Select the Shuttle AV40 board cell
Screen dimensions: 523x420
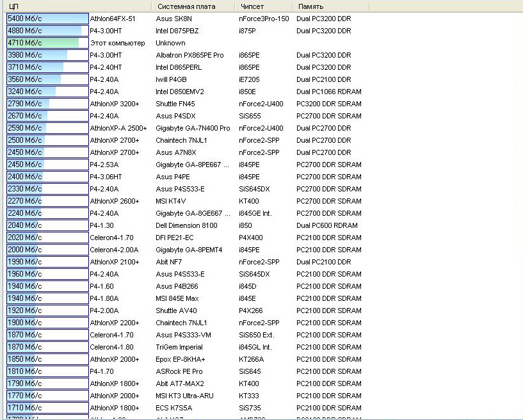[176, 311]
